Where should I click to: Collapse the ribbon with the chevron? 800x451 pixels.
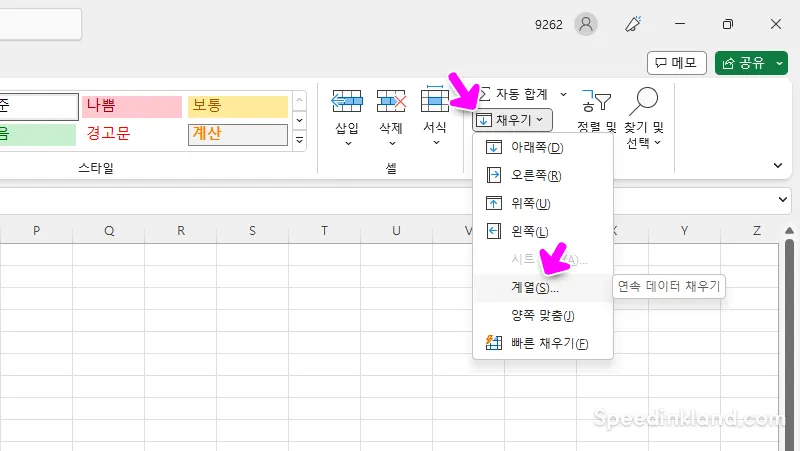coord(778,165)
